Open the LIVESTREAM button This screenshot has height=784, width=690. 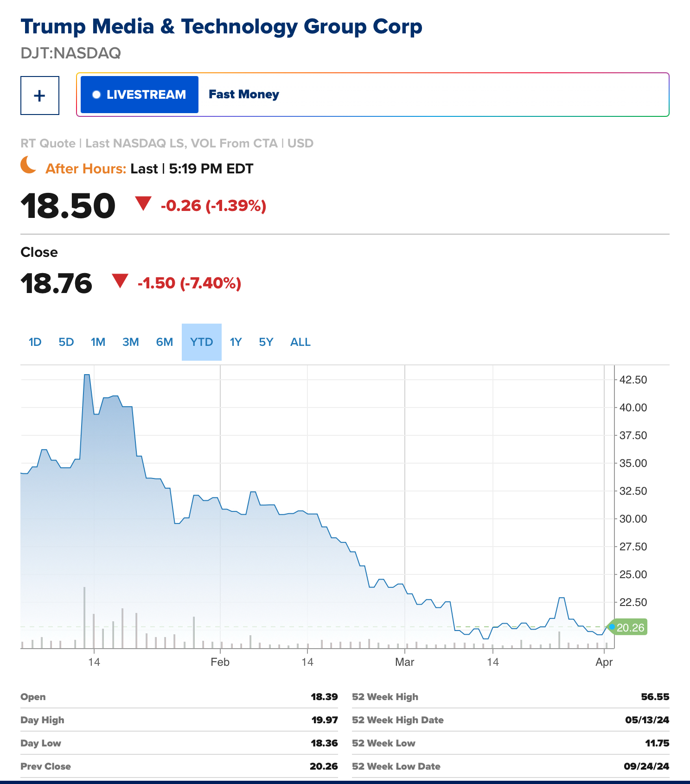[x=140, y=95]
